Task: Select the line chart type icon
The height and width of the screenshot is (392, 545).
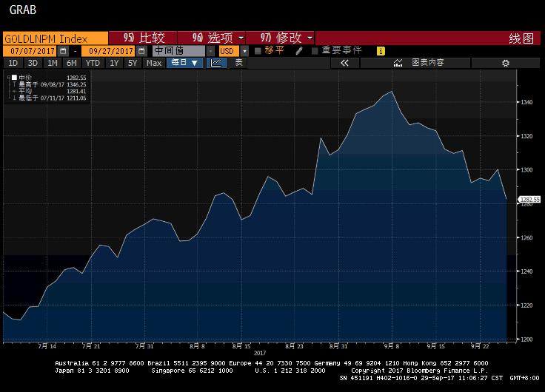Action: [215, 63]
